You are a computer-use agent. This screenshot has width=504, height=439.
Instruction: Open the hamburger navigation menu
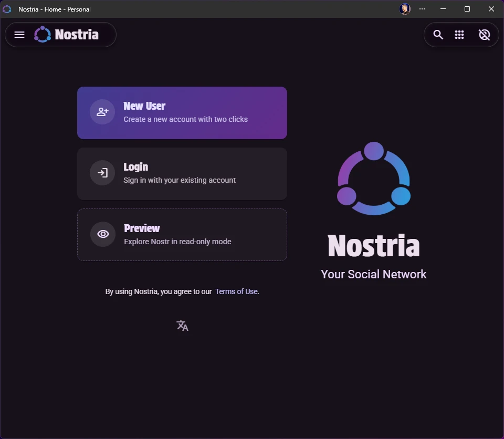pyautogui.click(x=19, y=35)
